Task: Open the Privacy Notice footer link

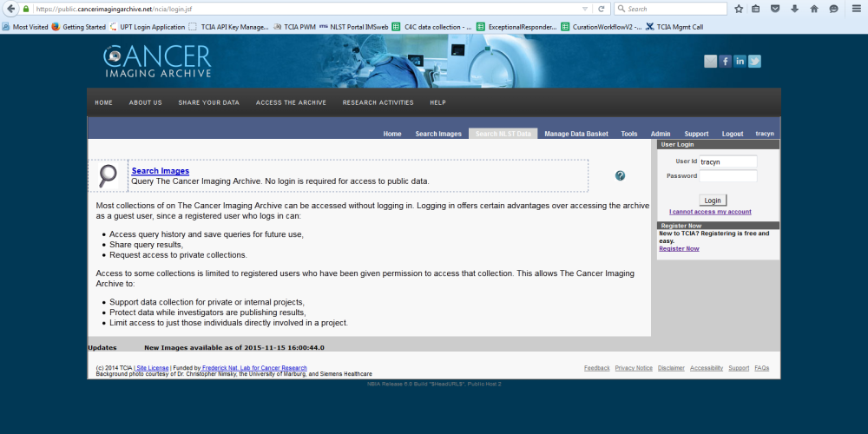Action: tap(634, 368)
